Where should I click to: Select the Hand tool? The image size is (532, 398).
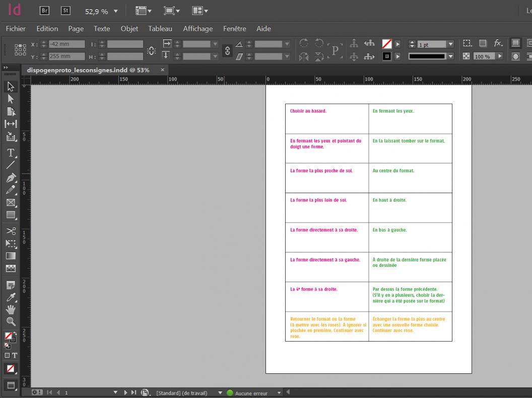click(11, 309)
